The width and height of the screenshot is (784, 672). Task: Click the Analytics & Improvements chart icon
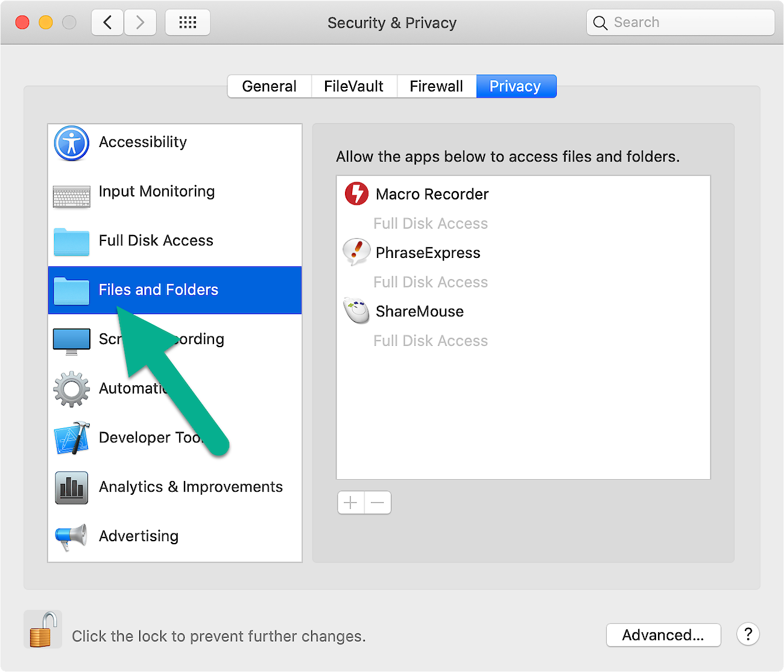tap(72, 488)
